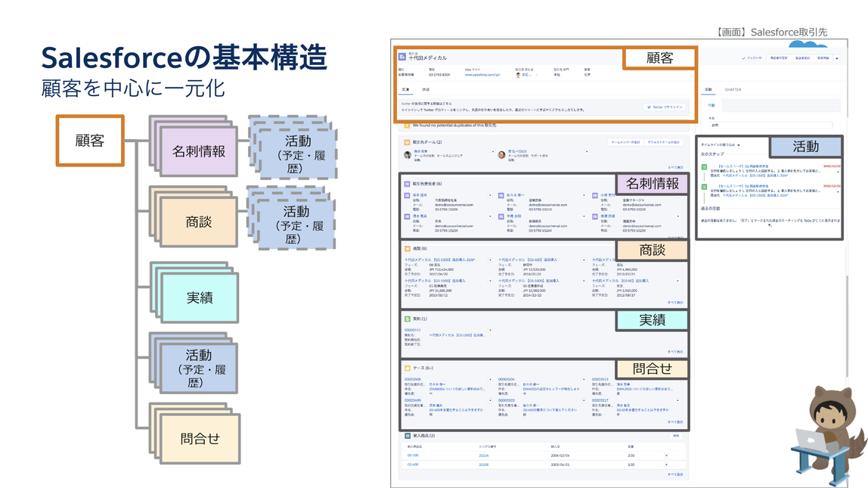
Task: Click the first task icon in timeline
Action: 705,167
